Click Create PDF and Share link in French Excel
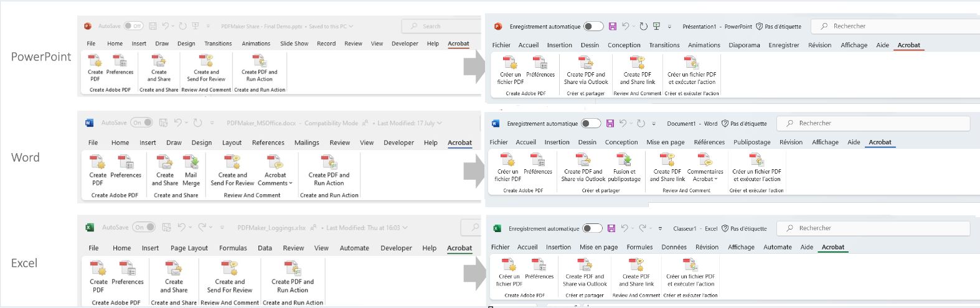The width and height of the screenshot is (980, 308). 636,273
